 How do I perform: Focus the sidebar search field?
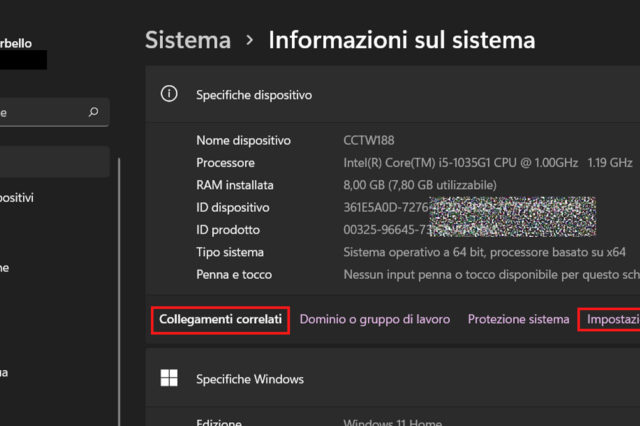[54, 112]
